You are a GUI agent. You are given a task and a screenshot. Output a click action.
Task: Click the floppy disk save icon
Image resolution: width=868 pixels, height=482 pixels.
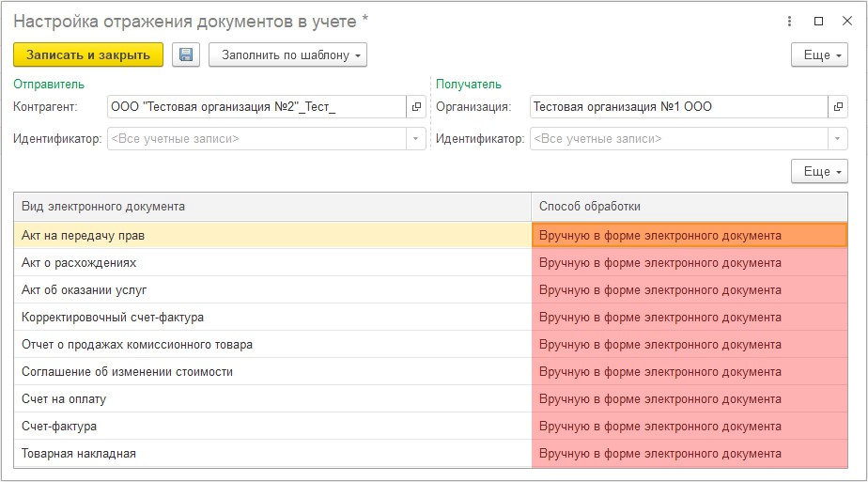(186, 55)
